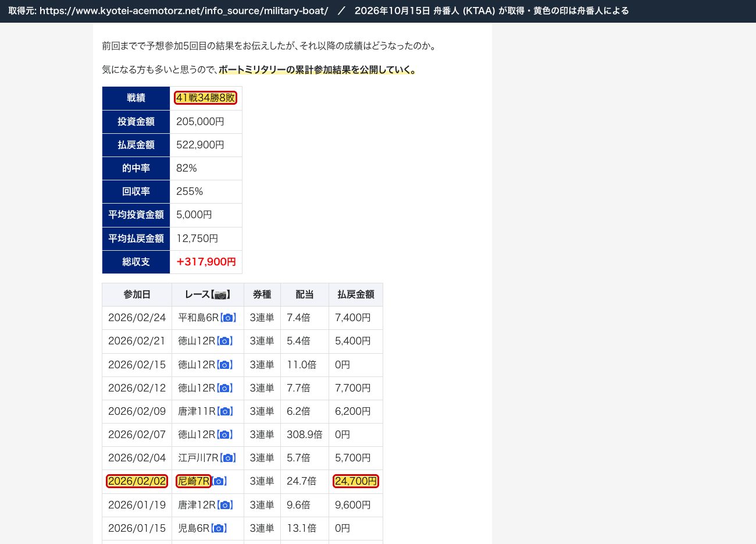Open camera icon for 児島6R
Screen dimensions: 756x544
pyautogui.click(x=219, y=528)
